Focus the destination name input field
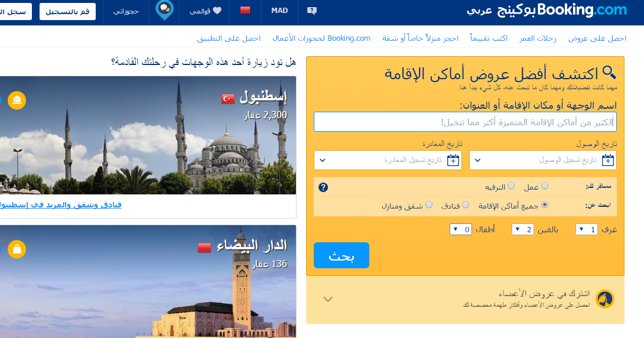This screenshot has width=644, height=338. (465, 122)
